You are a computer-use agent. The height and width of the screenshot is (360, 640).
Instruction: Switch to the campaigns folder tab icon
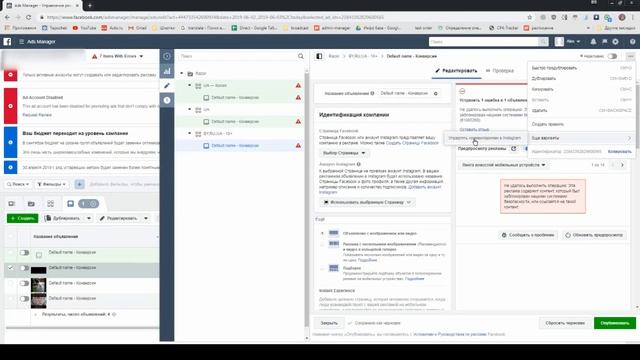pyautogui.click(x=31, y=203)
